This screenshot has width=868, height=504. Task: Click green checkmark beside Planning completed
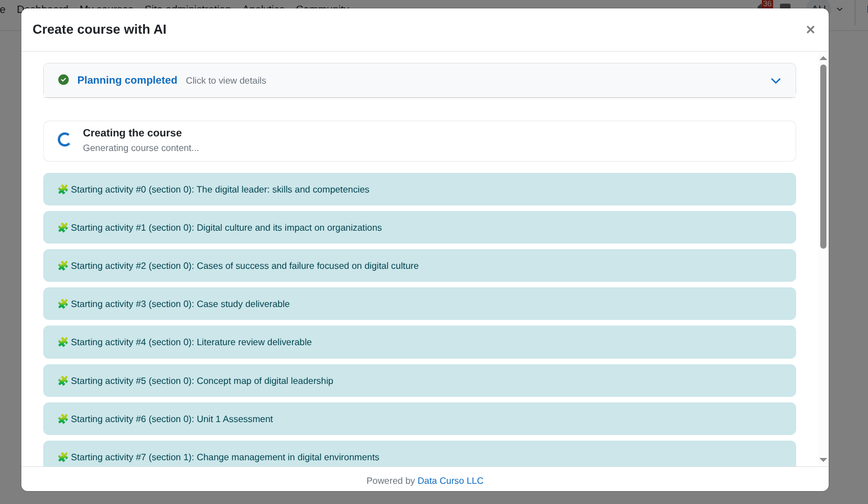[x=63, y=80]
